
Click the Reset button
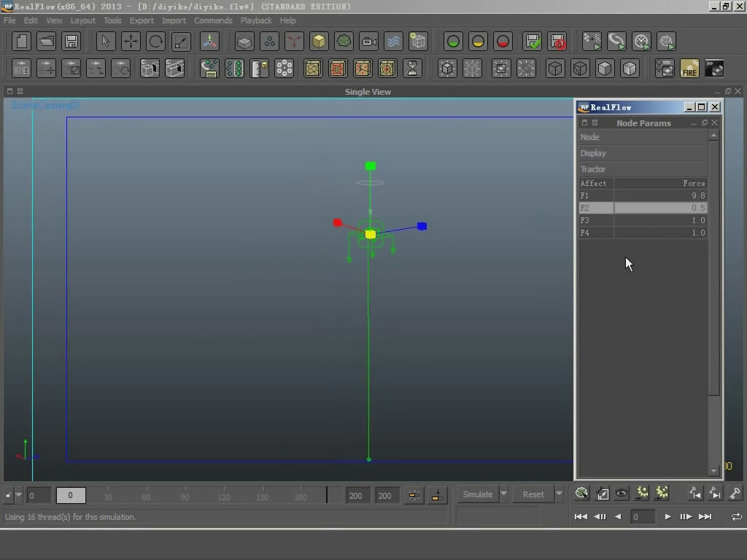coord(533,494)
